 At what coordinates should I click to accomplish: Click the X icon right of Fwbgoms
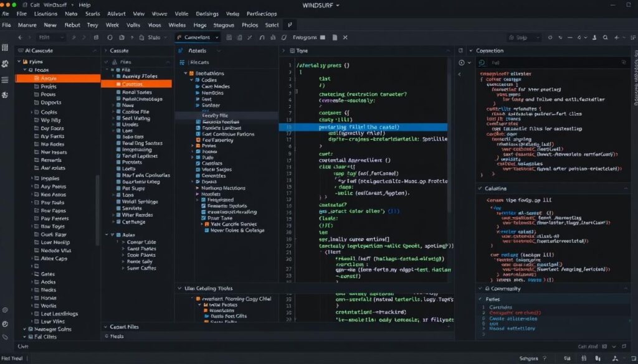(x=345, y=37)
